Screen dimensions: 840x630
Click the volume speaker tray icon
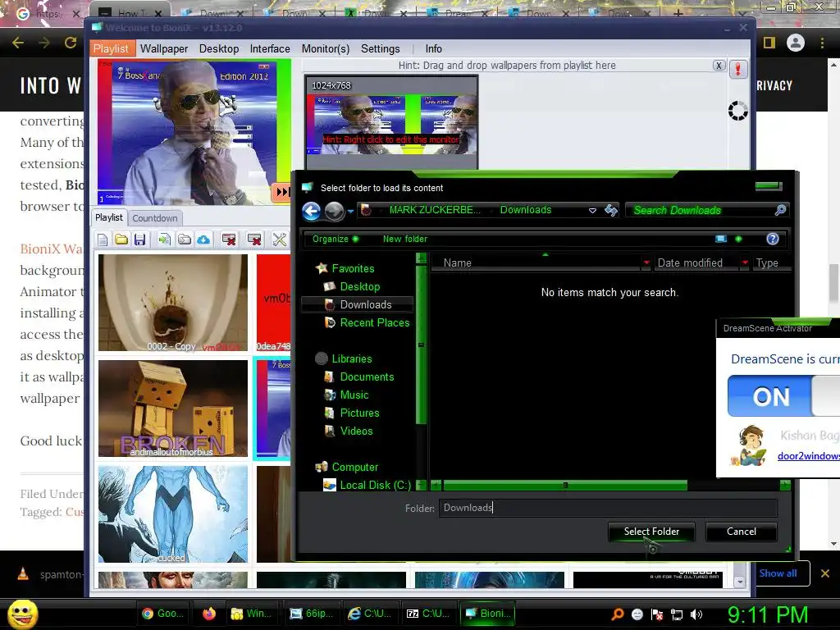coord(696,614)
